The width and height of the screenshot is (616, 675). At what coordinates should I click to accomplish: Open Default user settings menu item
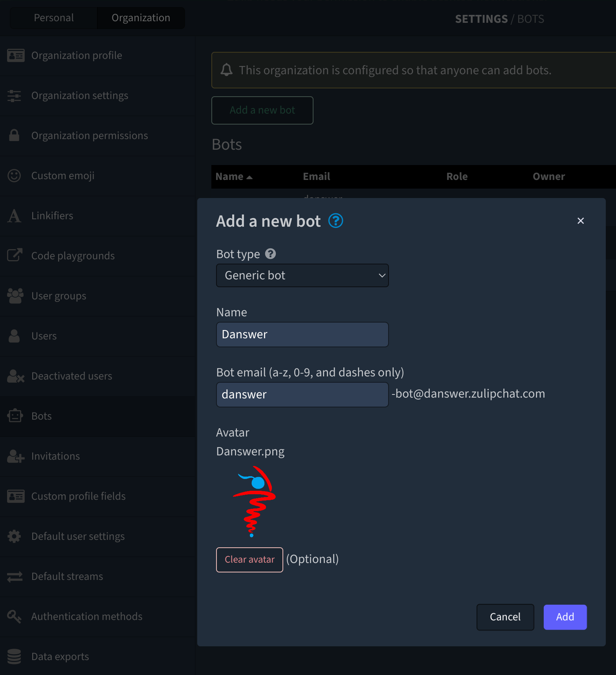pyautogui.click(x=97, y=536)
